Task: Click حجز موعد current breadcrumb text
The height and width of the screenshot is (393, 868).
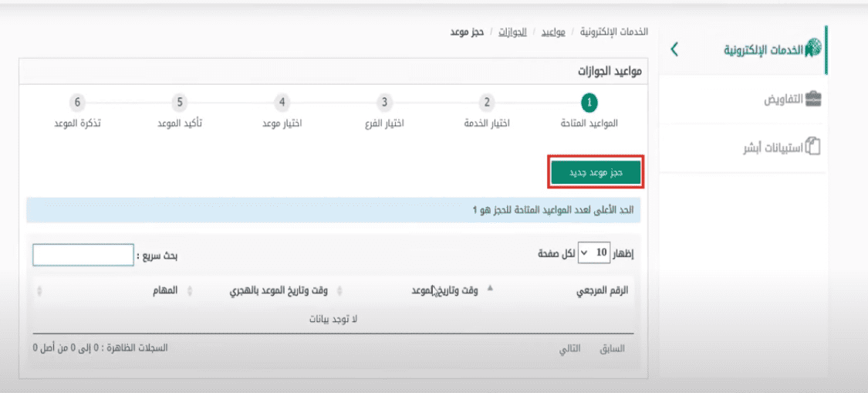Action: click(467, 32)
